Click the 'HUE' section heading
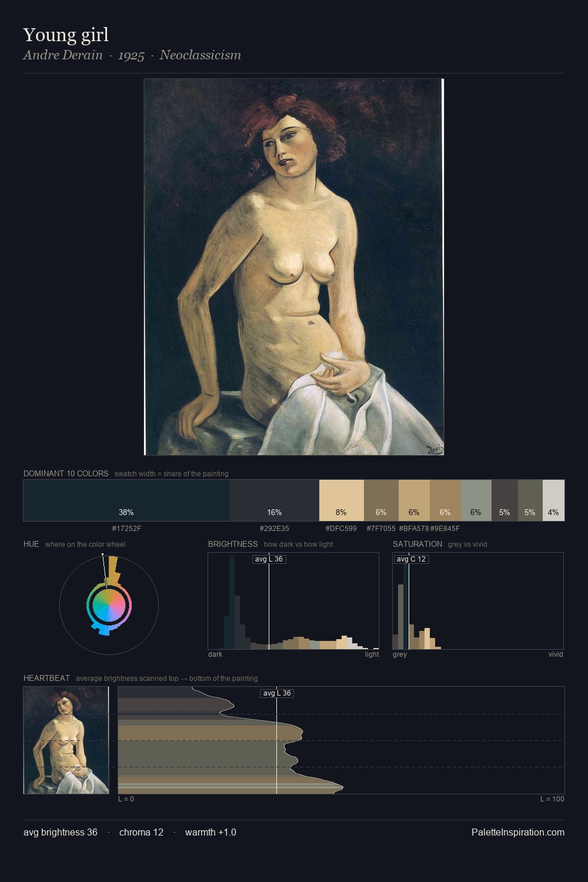 click(31, 544)
